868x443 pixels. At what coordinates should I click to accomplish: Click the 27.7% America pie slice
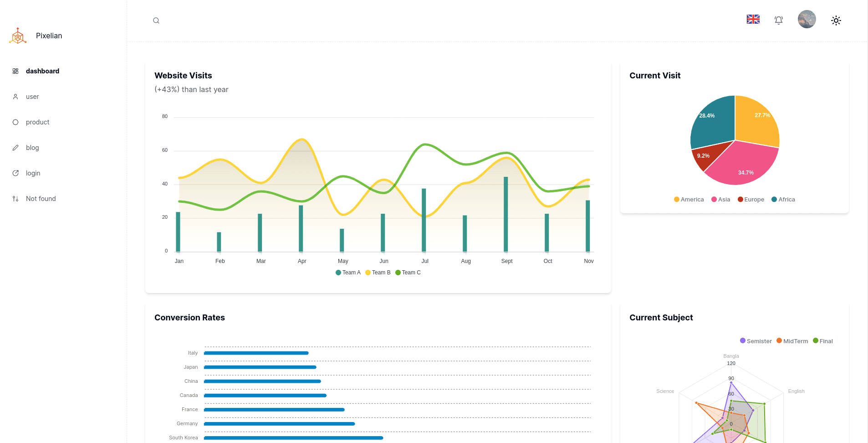(756, 122)
